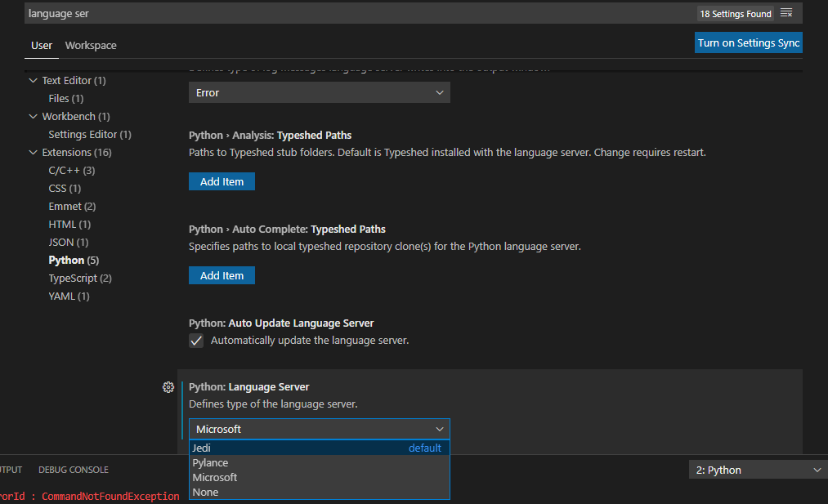Open the Error log level dropdown
828x504 pixels.
pos(319,92)
